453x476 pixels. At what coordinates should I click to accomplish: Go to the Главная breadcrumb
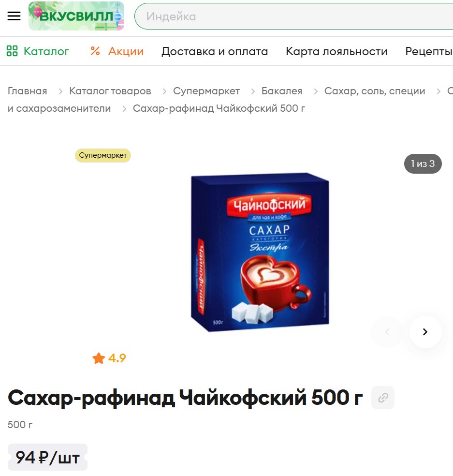click(27, 91)
